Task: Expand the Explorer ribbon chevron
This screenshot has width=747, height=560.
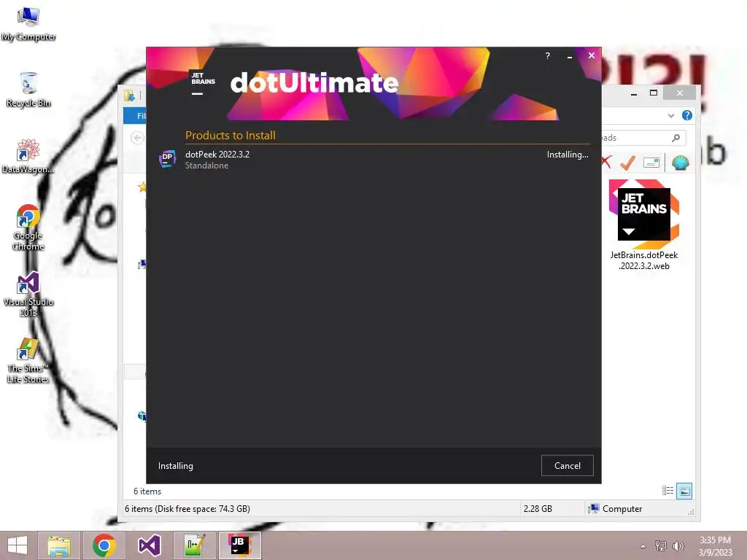Action: 671,115
